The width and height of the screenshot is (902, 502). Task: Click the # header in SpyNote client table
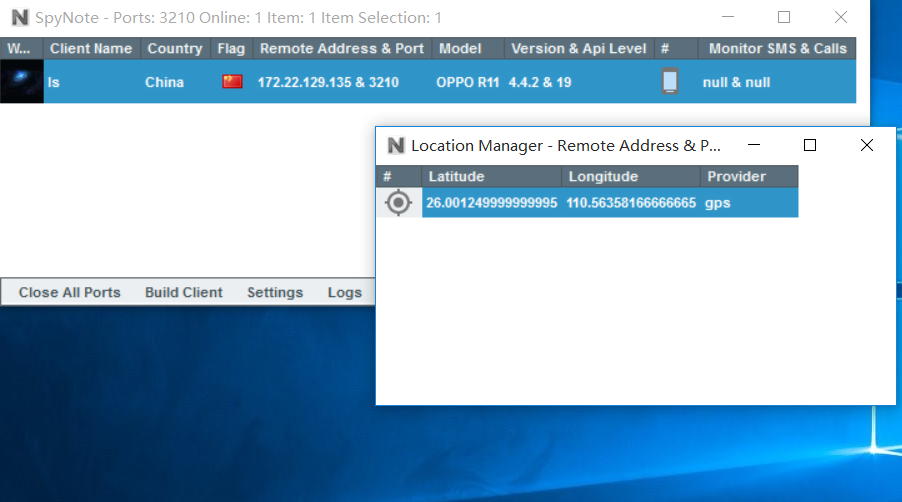(676, 48)
